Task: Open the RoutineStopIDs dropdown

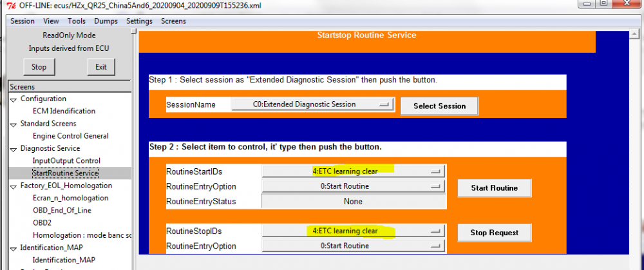Action: 353,231
